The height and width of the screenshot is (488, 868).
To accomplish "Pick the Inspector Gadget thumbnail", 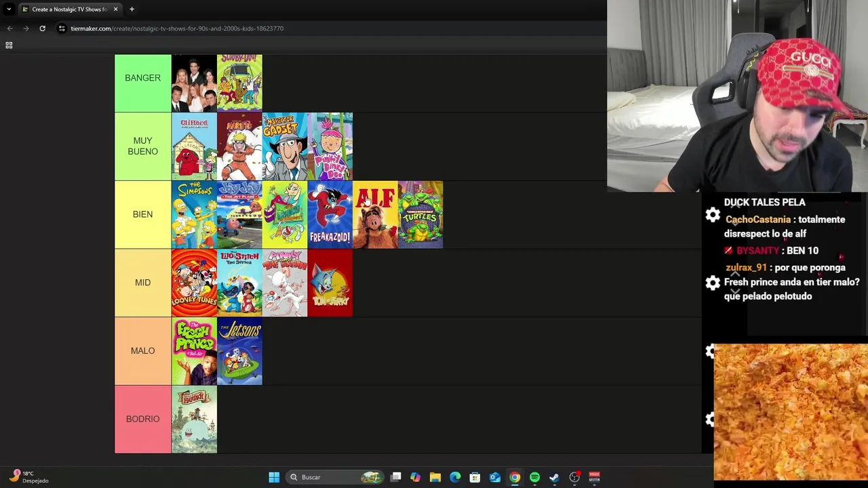I will [285, 146].
